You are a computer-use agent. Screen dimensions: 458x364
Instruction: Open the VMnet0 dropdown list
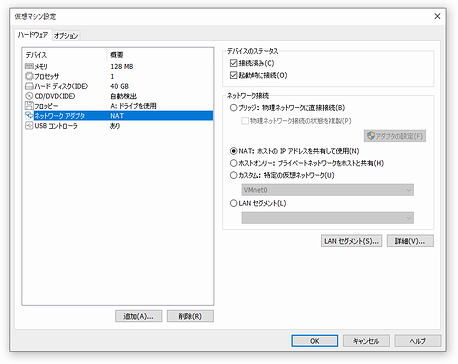point(328,190)
